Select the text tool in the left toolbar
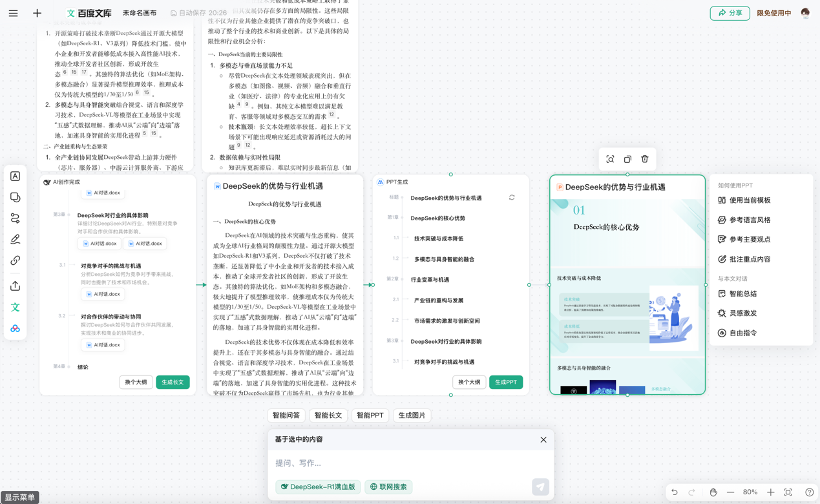The image size is (820, 504). (16, 176)
